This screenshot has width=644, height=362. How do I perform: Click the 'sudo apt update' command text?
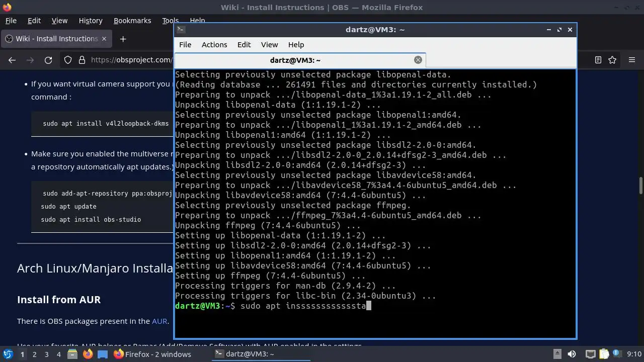[68, 207]
